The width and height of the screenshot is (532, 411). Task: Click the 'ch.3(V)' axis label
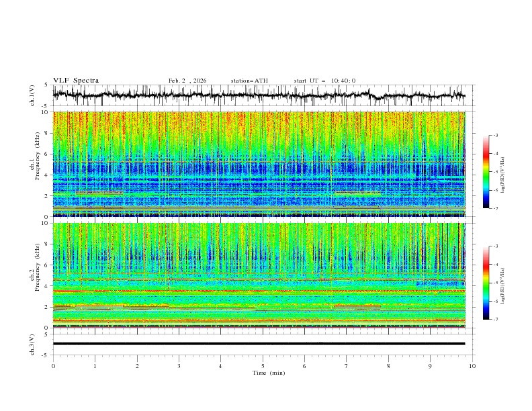tap(32, 345)
